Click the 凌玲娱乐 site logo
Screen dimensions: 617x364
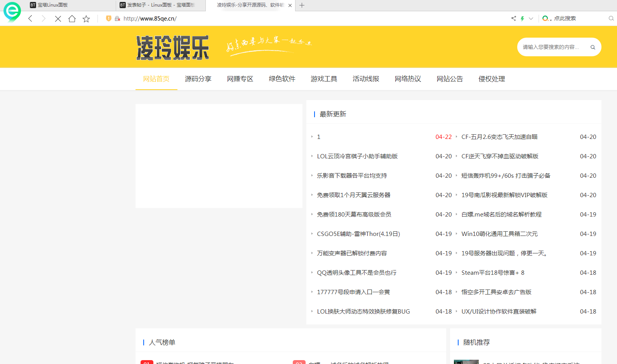coord(173,48)
